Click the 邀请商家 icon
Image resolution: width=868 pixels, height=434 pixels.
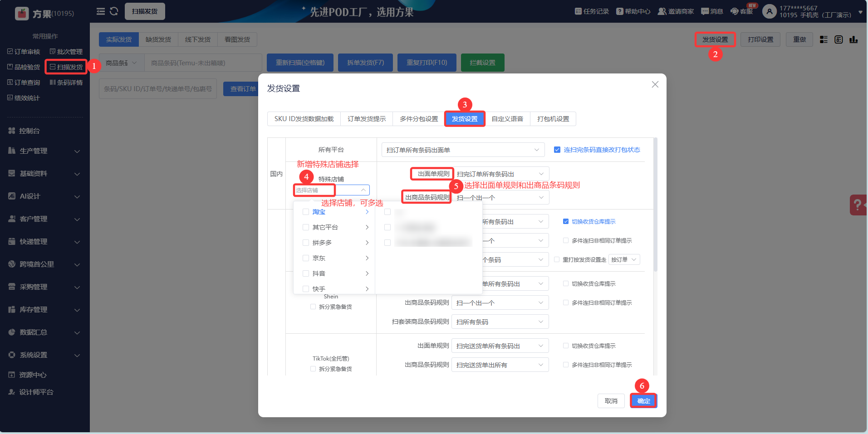(662, 11)
